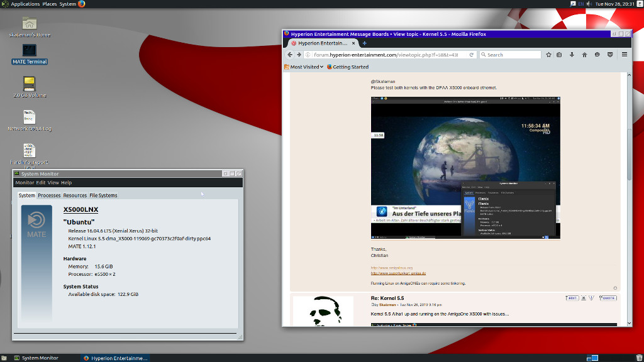Go back in Firefox history
This screenshot has height=362, width=644.
[290, 55]
